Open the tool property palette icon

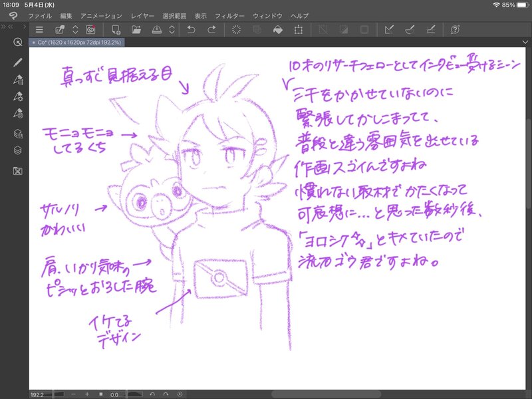18,96
